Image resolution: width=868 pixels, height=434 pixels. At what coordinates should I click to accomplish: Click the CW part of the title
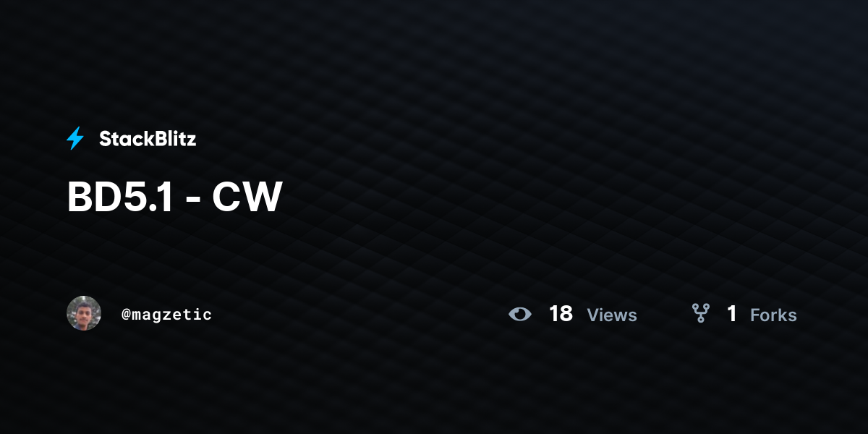tap(247, 197)
